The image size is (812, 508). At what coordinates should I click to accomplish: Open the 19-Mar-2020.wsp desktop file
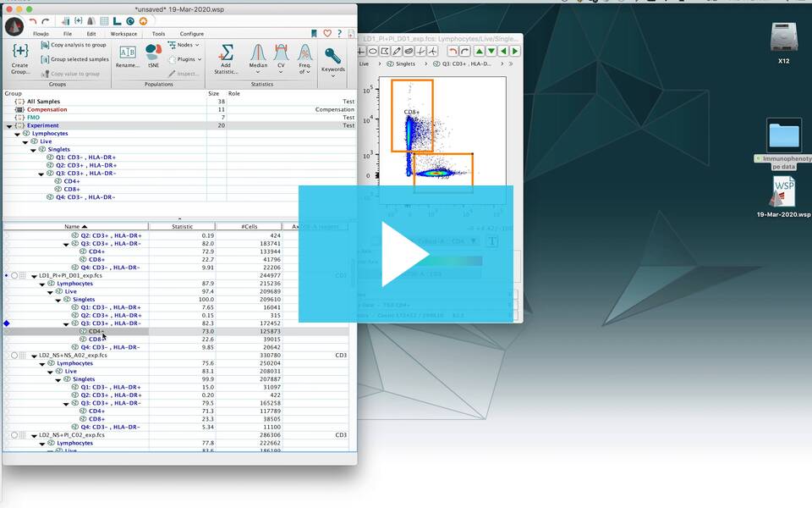click(783, 197)
